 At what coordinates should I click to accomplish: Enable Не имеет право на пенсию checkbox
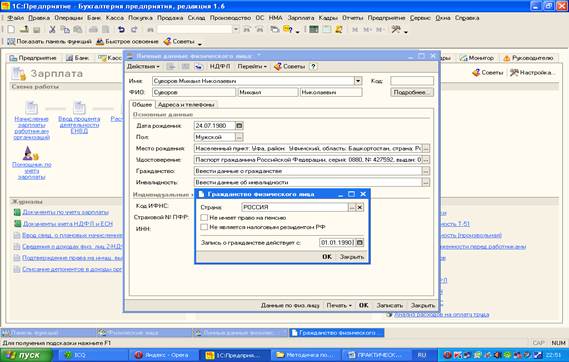[x=204, y=218]
